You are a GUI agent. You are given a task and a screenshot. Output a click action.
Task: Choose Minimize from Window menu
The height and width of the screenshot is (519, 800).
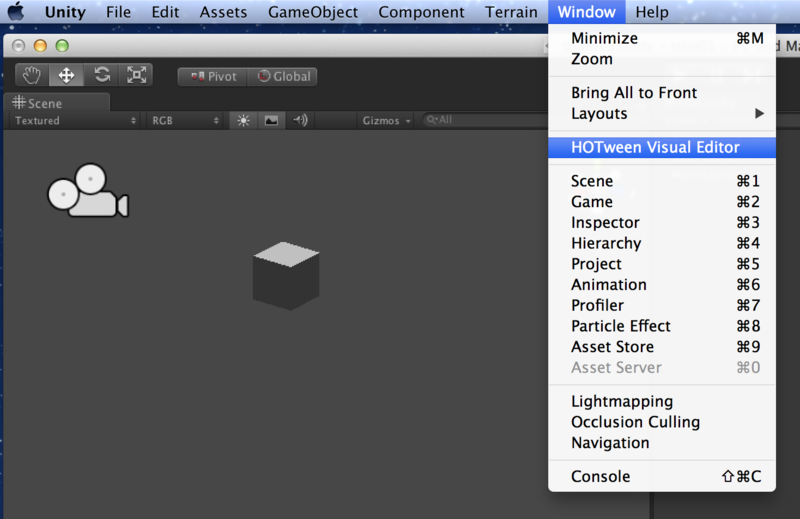(x=662, y=38)
